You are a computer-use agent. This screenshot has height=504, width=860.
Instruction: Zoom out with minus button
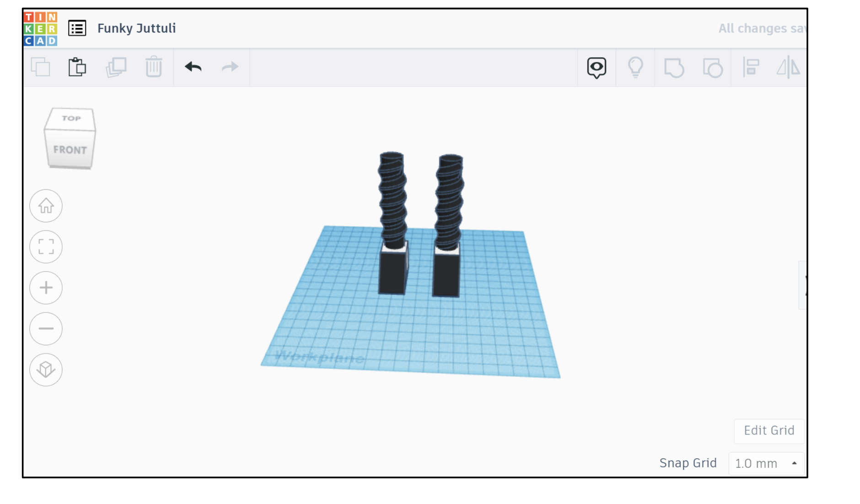coord(46,328)
